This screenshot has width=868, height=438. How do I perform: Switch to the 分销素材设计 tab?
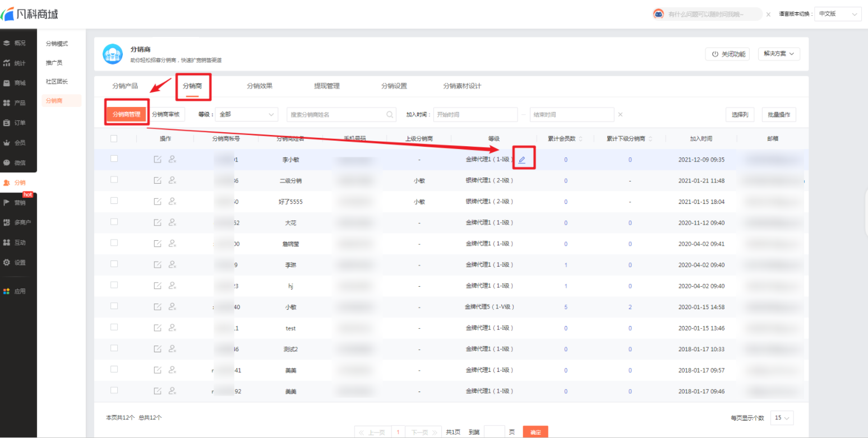[x=462, y=86]
